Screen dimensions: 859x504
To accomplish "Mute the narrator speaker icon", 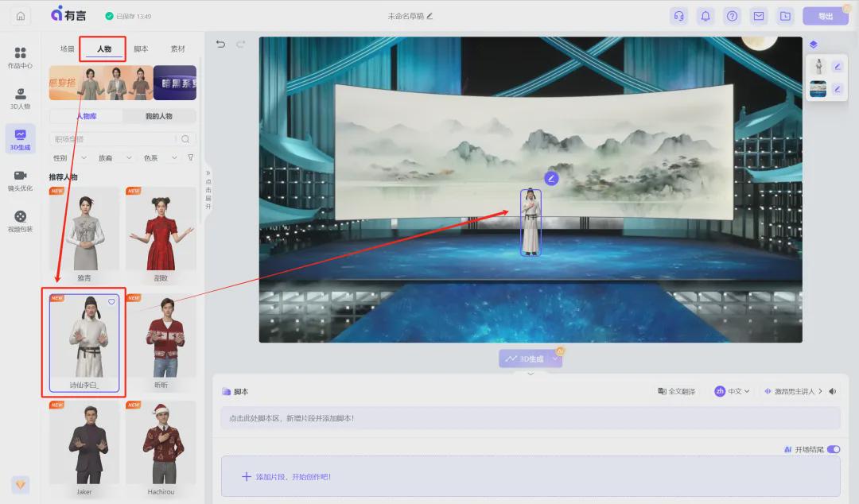I will pyautogui.click(x=832, y=391).
